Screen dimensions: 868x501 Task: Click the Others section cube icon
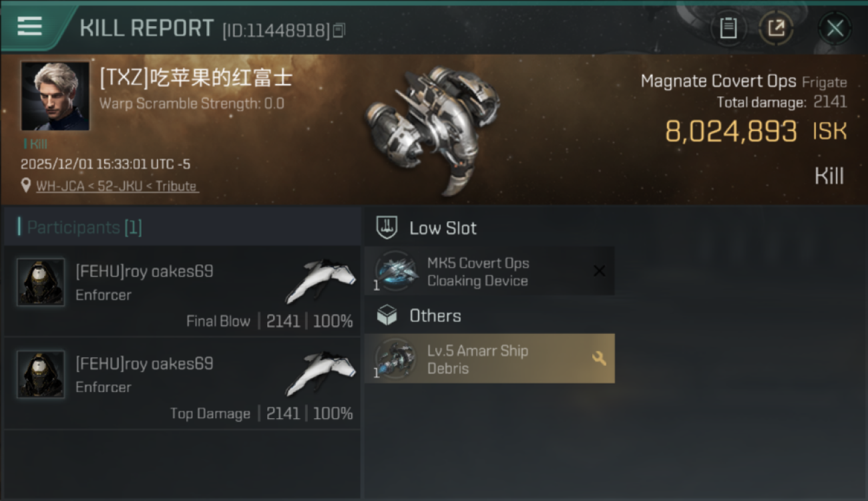pyautogui.click(x=387, y=315)
